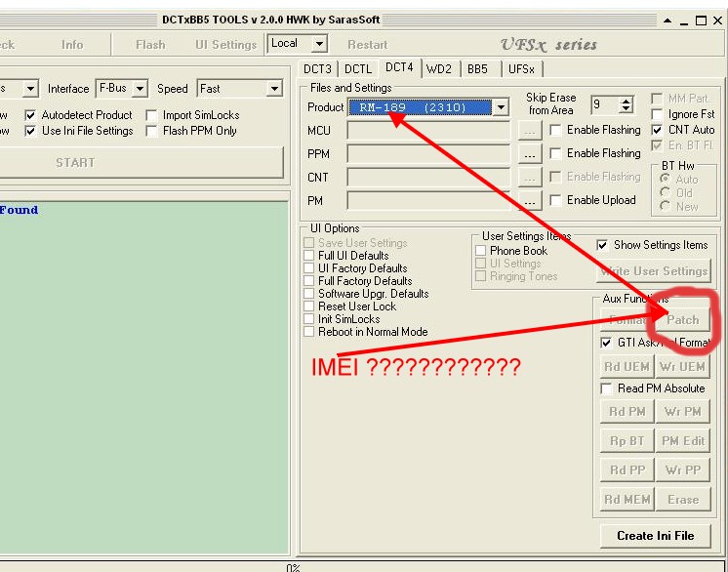Click the Rp BT button
The width and height of the screenshot is (728, 572).
click(x=627, y=441)
